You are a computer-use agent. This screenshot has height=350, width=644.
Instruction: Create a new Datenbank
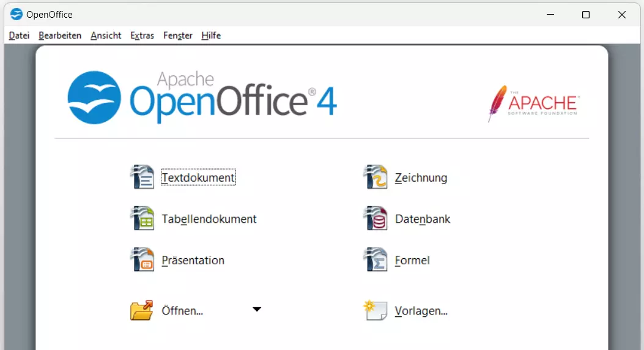[423, 219]
